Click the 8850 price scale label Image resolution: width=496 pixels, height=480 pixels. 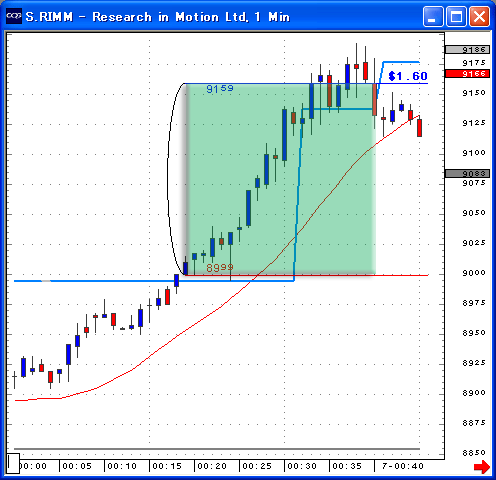click(x=474, y=453)
